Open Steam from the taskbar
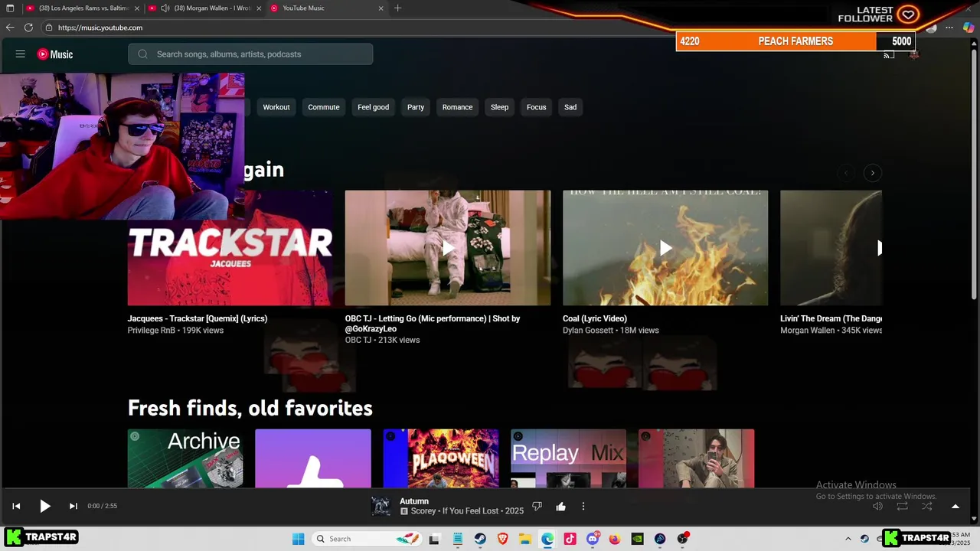This screenshot has height=551, width=980. 480,539
